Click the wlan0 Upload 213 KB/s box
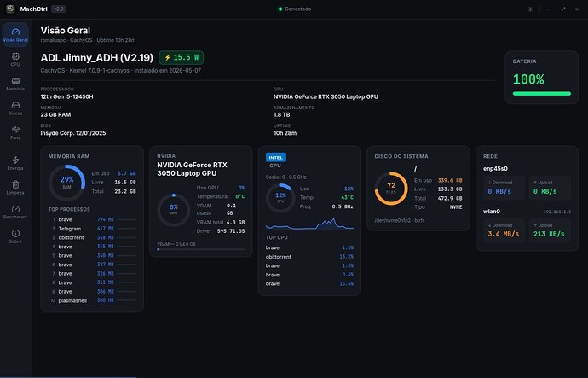The width and height of the screenshot is (588, 378). tap(550, 230)
